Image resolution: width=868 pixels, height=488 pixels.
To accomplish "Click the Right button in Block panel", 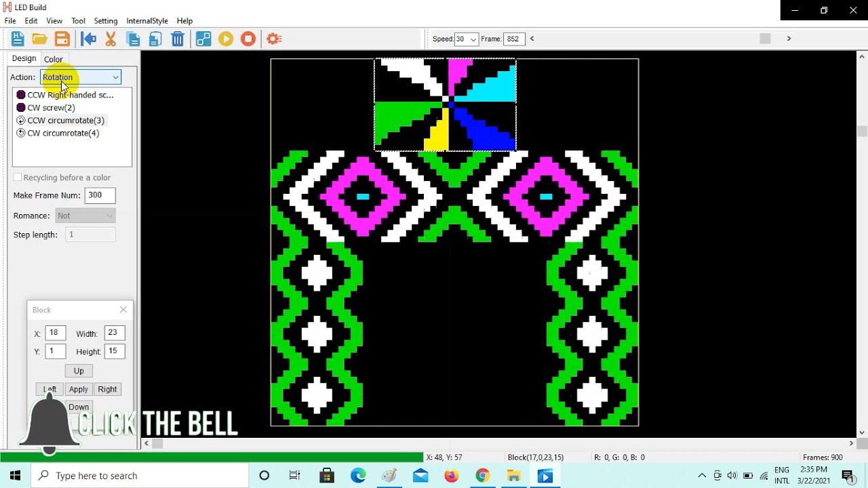I will click(107, 389).
